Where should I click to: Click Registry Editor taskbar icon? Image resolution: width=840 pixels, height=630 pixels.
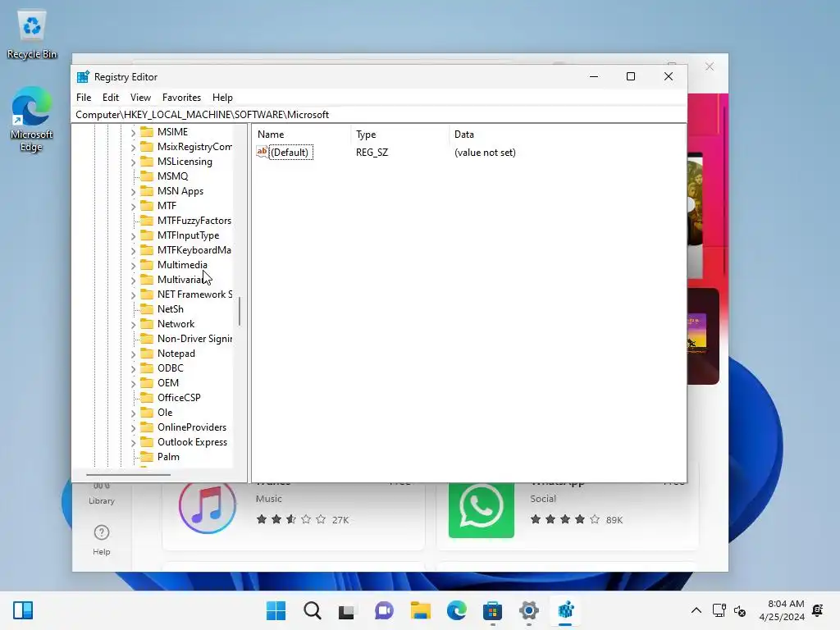click(565, 610)
